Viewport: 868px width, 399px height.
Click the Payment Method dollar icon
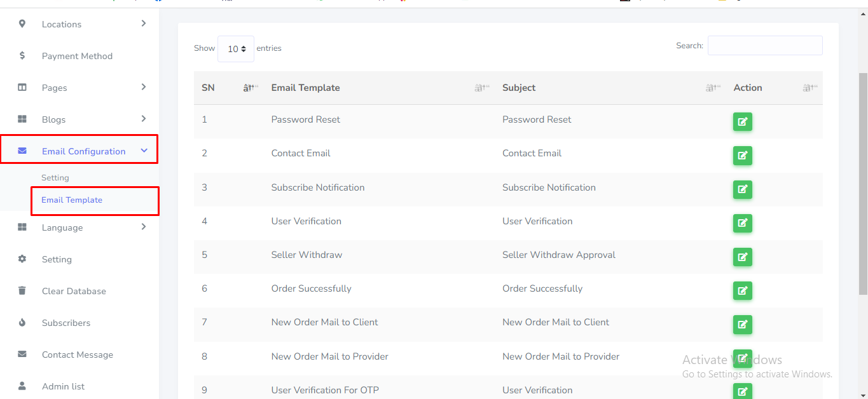pos(22,56)
